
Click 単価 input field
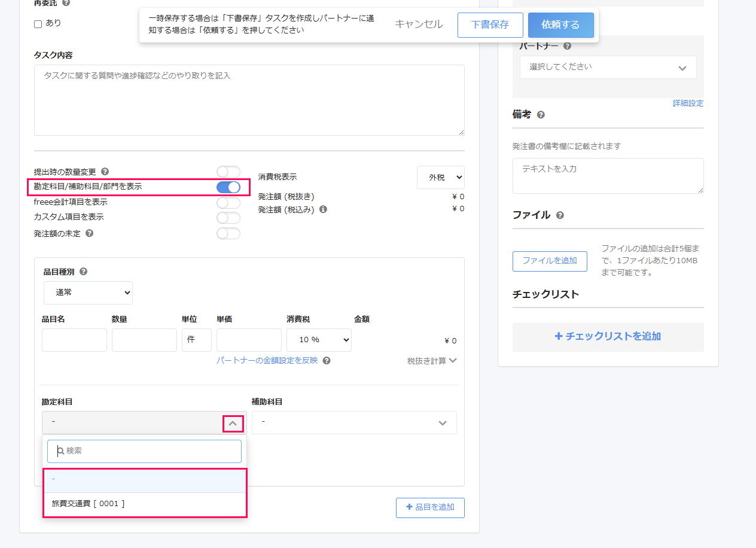pos(249,340)
